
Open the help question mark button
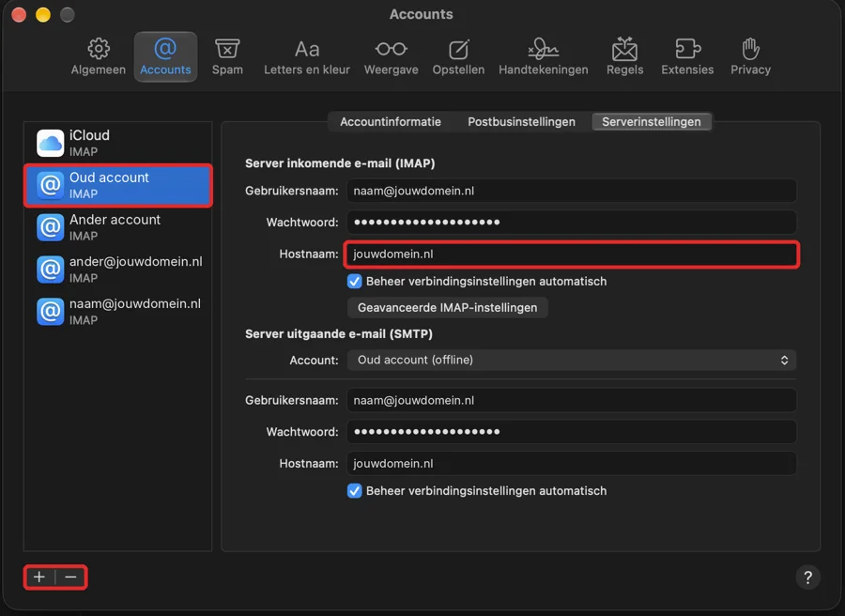[807, 577]
